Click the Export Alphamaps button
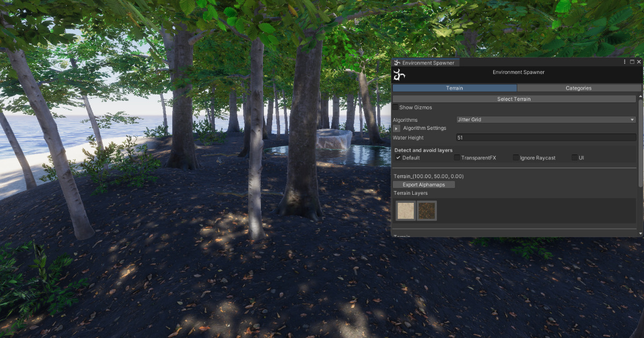The width and height of the screenshot is (644, 338). click(x=423, y=184)
